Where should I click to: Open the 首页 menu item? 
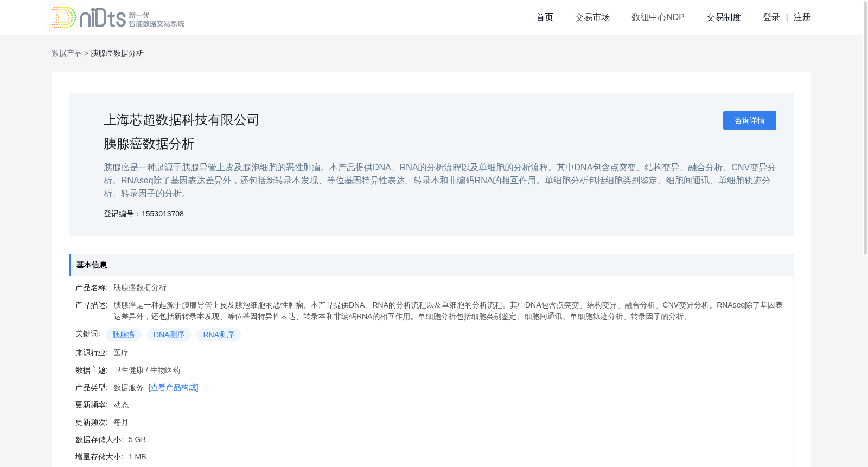click(545, 17)
